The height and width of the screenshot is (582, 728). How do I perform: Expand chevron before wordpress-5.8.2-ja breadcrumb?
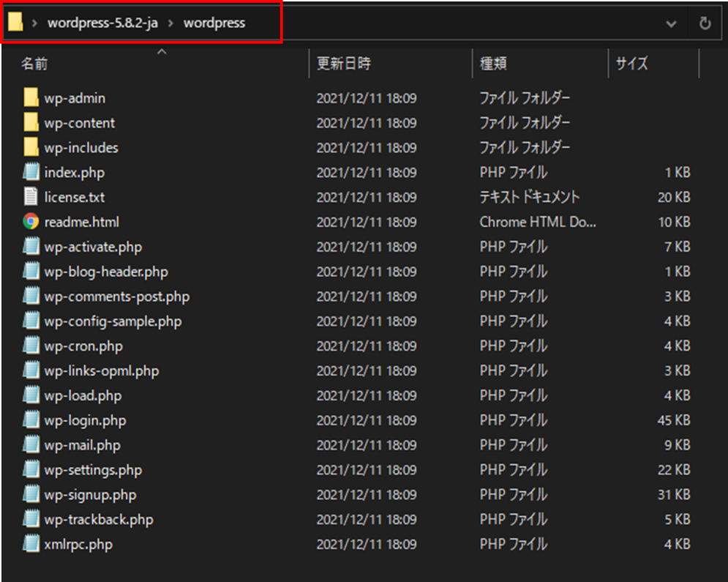[34, 23]
